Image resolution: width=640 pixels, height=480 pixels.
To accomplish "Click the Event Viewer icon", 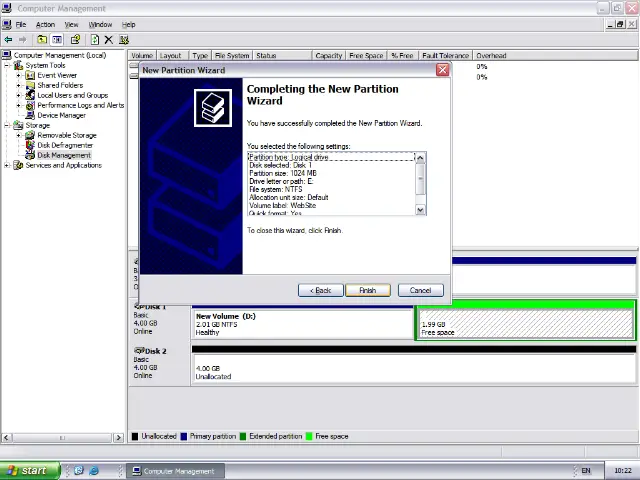I will point(30,75).
